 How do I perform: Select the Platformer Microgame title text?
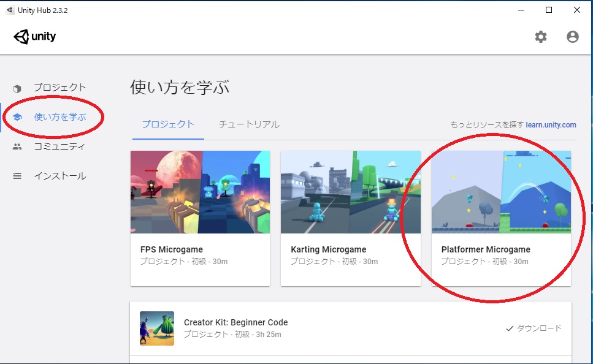(x=486, y=249)
